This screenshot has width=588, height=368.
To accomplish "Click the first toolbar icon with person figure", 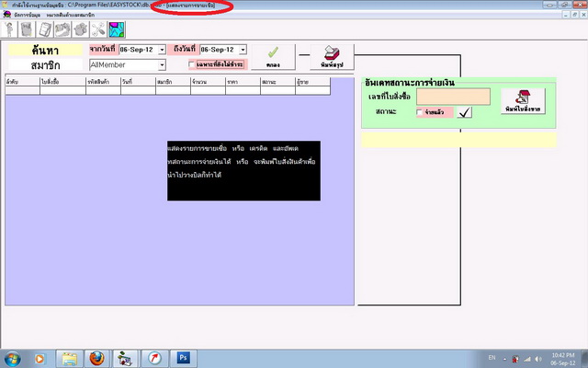I will [x=9, y=29].
